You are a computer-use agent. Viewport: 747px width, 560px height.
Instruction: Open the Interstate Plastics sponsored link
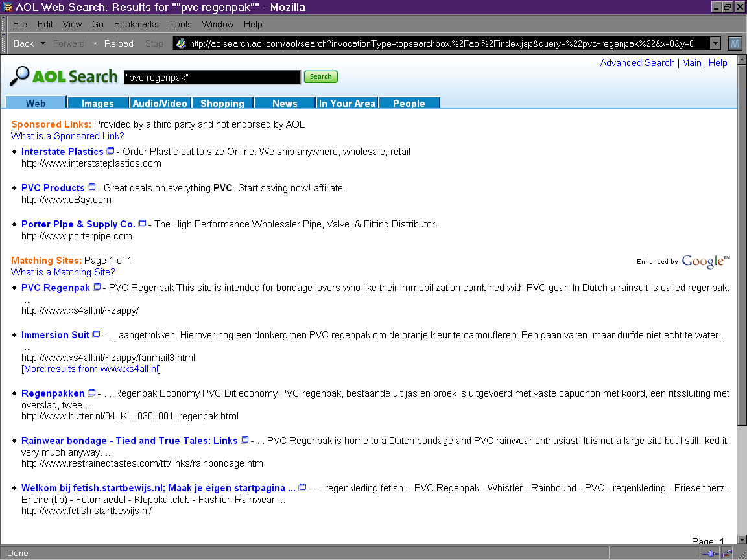tap(62, 152)
